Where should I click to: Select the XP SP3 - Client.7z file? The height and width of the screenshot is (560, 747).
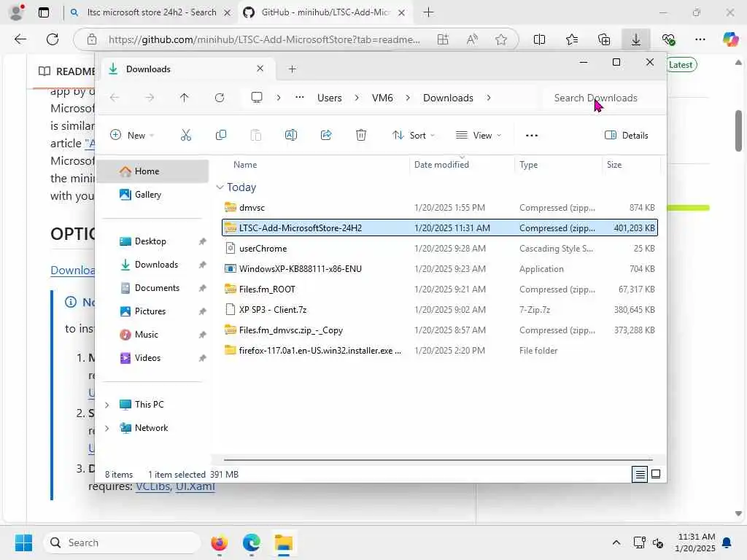point(439,310)
